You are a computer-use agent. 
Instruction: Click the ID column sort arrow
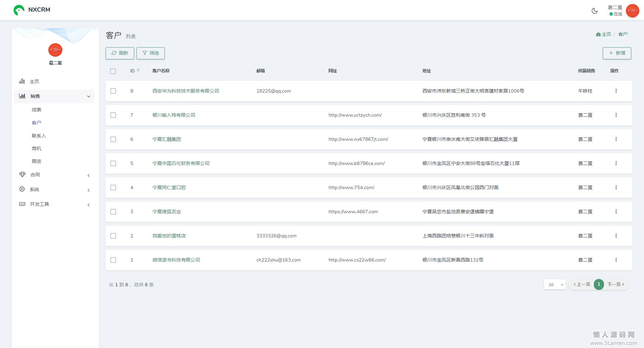pyautogui.click(x=138, y=71)
